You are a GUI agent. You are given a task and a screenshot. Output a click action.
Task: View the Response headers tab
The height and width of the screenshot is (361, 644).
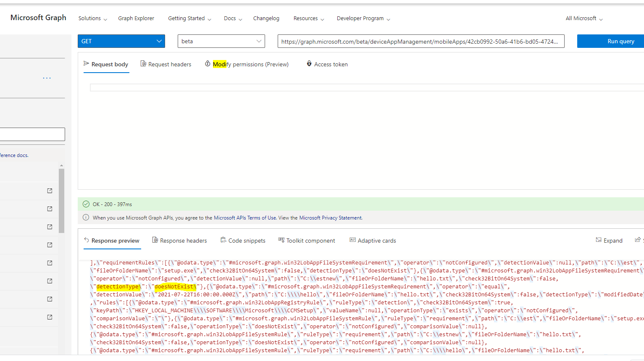point(179,241)
